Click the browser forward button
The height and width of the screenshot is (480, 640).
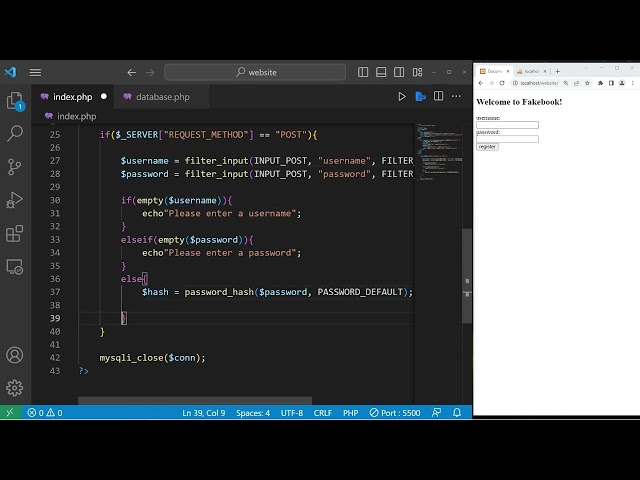pos(491,83)
